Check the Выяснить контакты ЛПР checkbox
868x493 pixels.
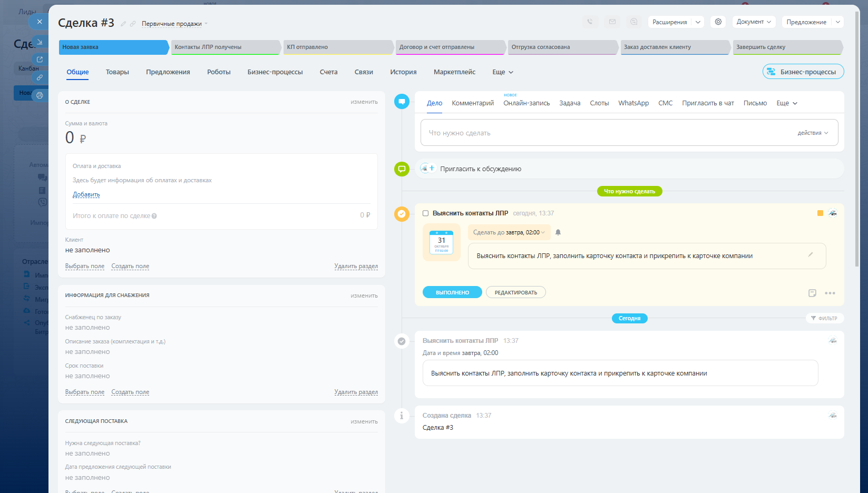426,213
